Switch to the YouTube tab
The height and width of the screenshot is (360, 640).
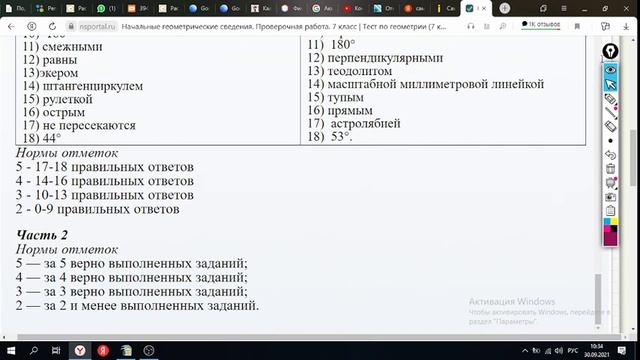click(352, 8)
